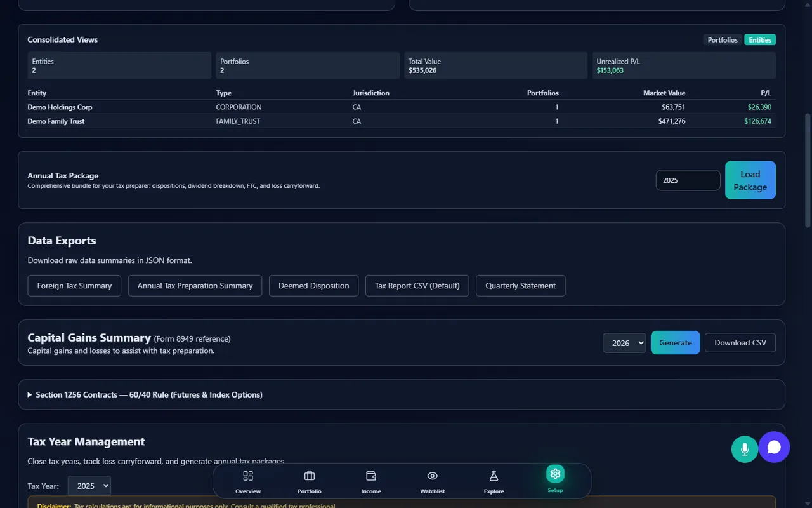This screenshot has width=812, height=508.
Task: Click the CORPORATION type cell
Action: click(x=239, y=107)
